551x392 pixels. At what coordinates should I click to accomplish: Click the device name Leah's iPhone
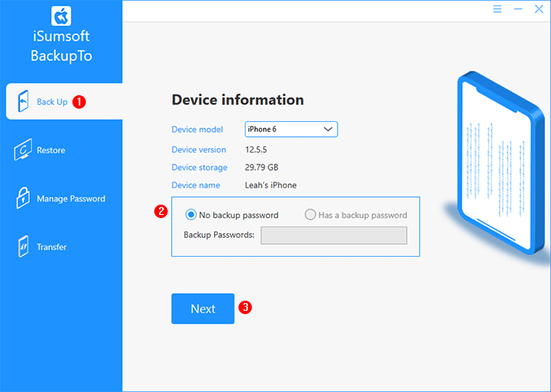[x=271, y=185]
